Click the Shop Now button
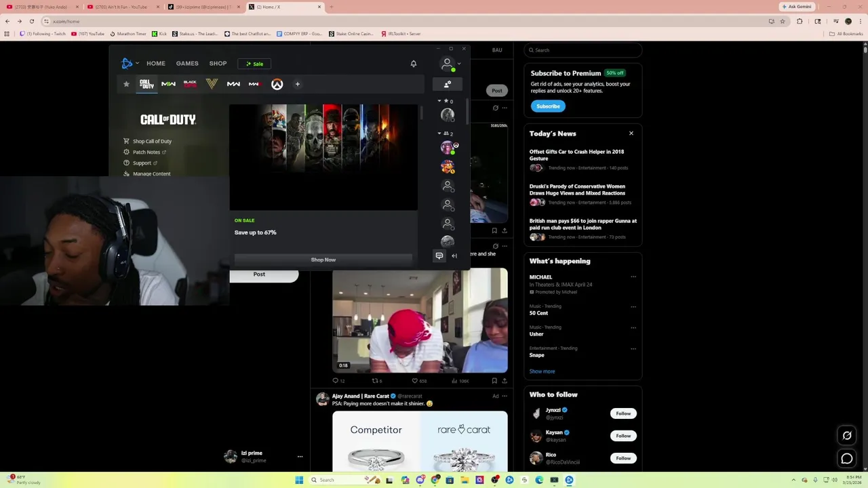The height and width of the screenshot is (488, 868). 323,260
